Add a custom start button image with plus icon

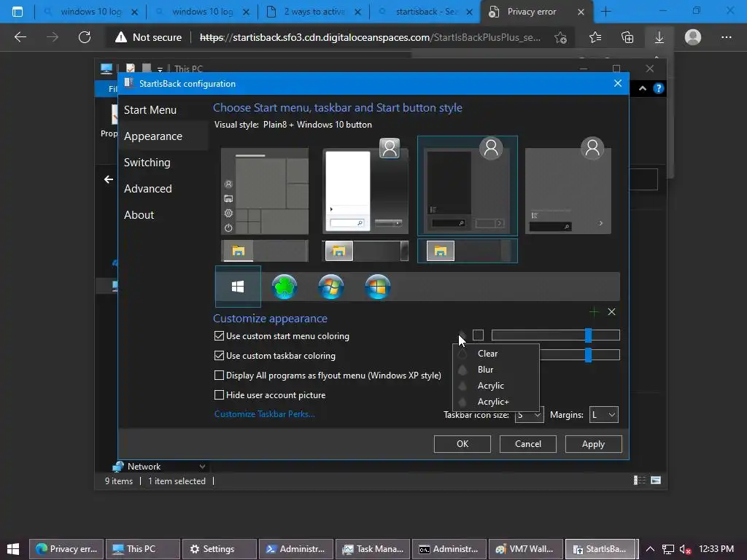[594, 312]
